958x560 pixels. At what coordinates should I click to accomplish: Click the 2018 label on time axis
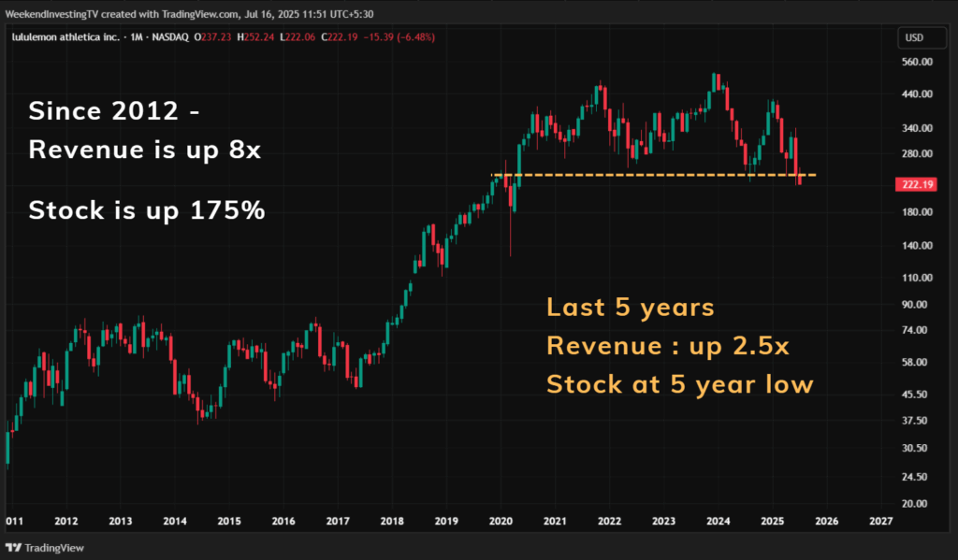392,521
